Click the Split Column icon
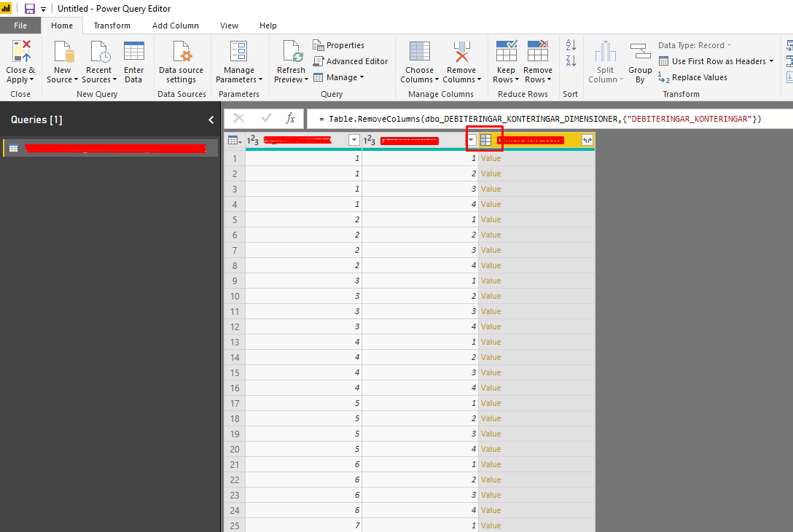793x532 pixels. 606,51
